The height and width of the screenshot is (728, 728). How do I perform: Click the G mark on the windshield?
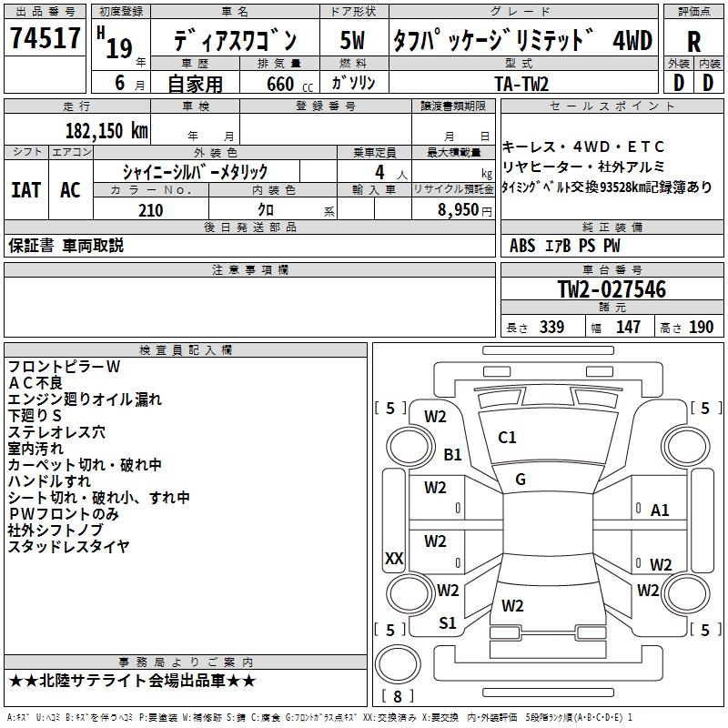click(x=521, y=480)
